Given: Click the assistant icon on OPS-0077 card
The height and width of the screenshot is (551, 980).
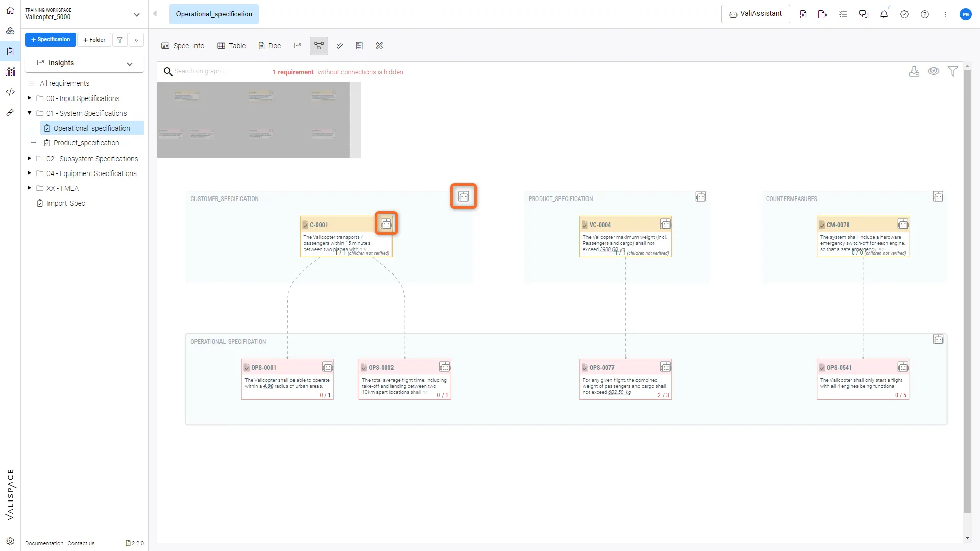Looking at the screenshot, I should (666, 367).
